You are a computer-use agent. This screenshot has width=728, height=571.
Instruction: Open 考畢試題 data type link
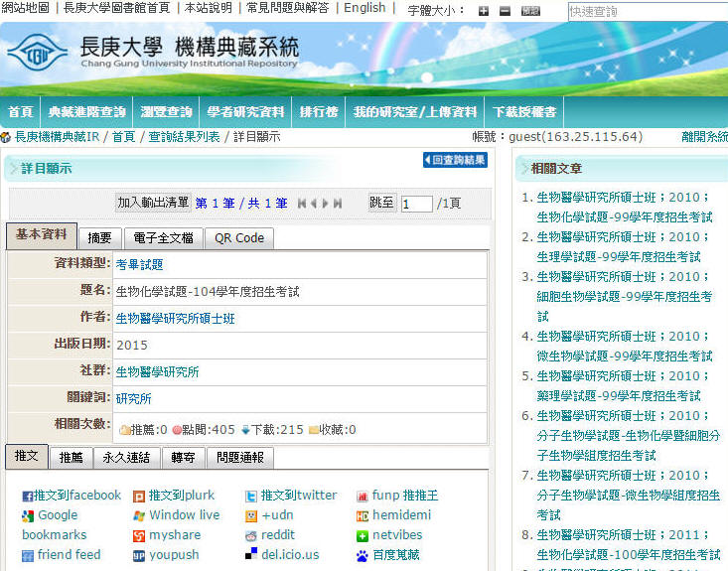point(139,265)
